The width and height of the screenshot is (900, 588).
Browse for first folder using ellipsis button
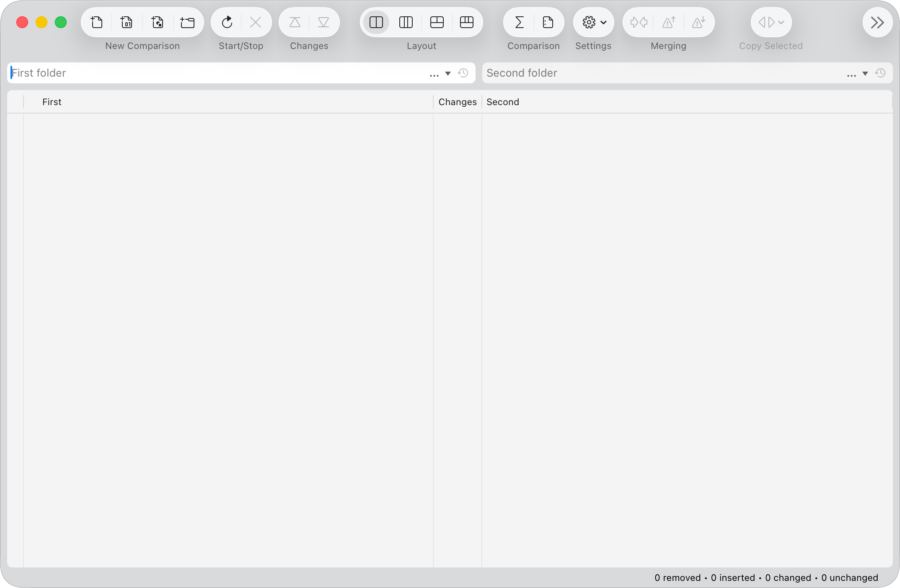pos(434,75)
